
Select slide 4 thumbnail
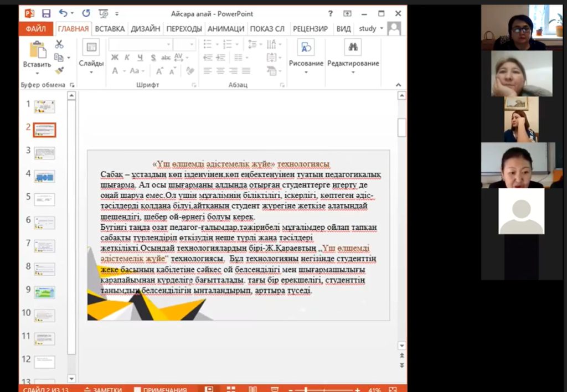click(44, 177)
